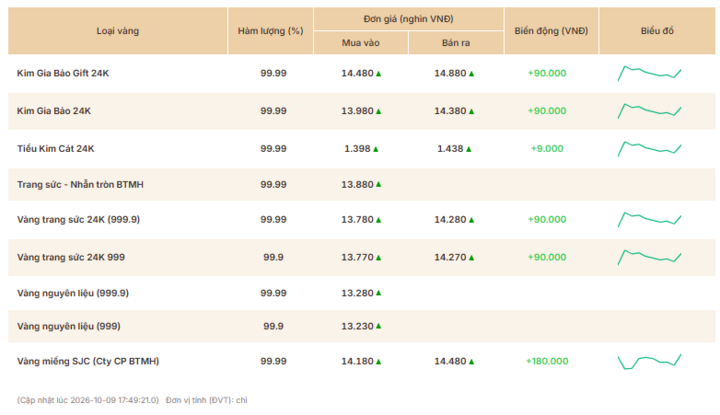Select the Mua vào column header
Screen dimensions: 720x415
coord(360,43)
